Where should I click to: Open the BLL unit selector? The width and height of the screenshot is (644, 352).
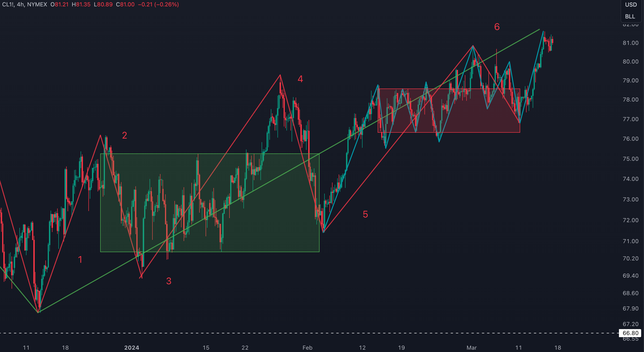(630, 17)
